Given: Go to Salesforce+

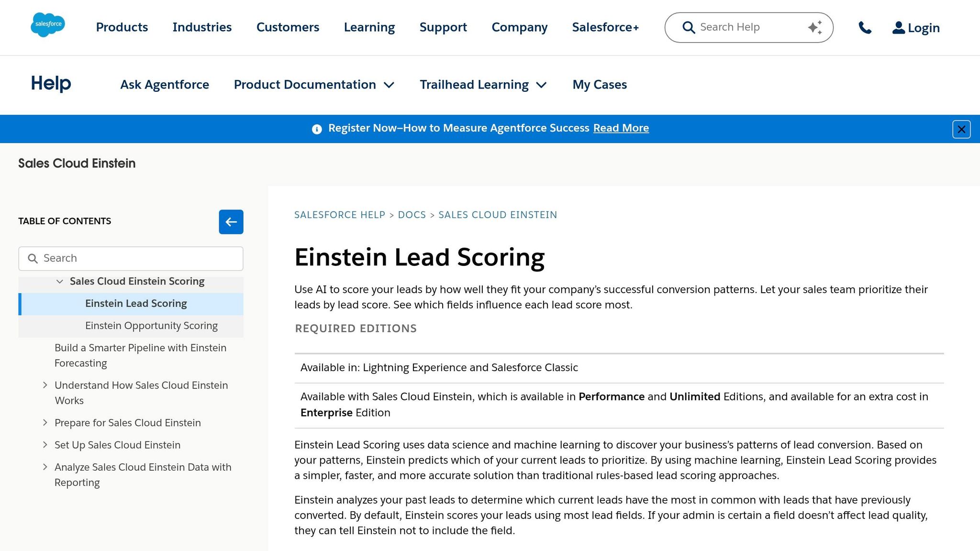Looking at the screenshot, I should [x=605, y=27].
